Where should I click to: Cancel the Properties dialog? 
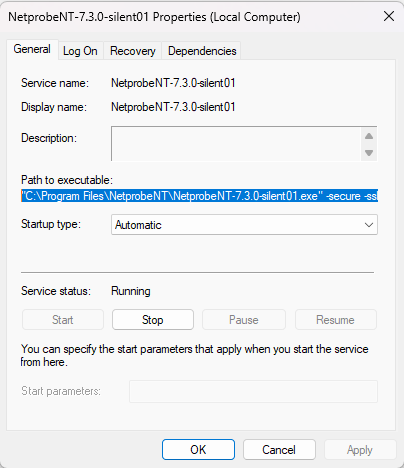[279, 450]
